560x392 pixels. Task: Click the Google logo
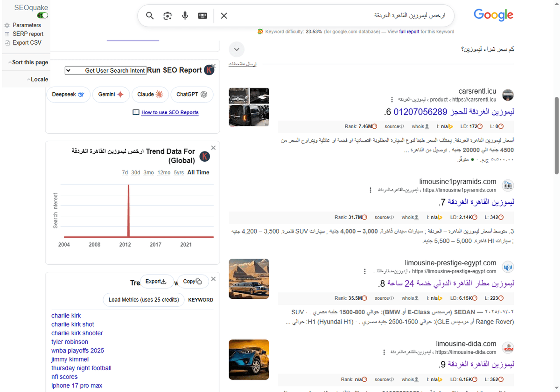point(493,15)
